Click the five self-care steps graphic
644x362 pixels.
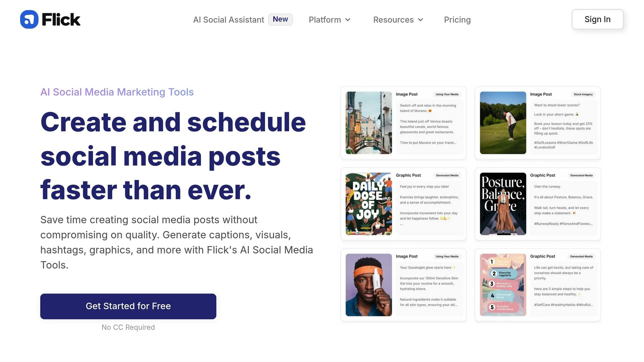pyautogui.click(x=503, y=285)
